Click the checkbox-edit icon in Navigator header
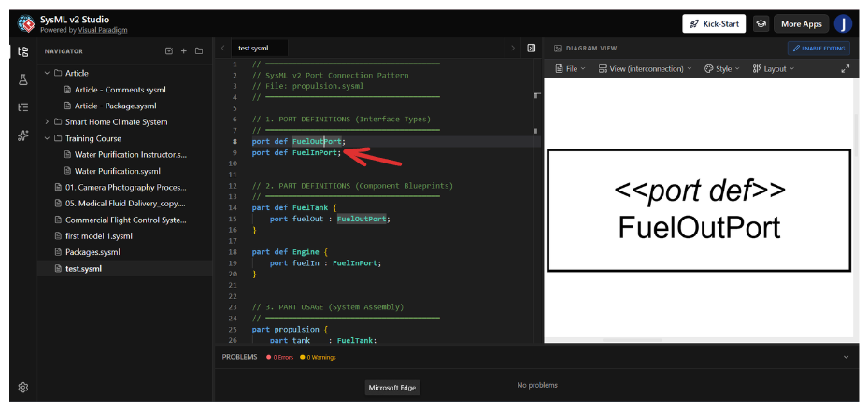 169,50
